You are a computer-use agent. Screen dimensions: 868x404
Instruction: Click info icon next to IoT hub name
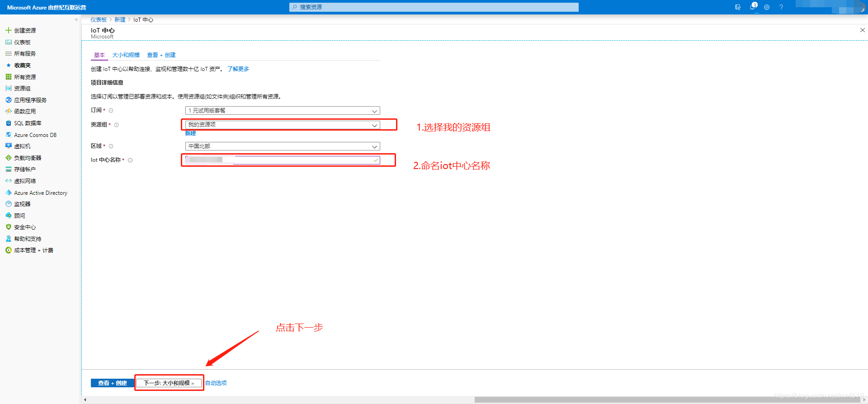[x=130, y=160]
